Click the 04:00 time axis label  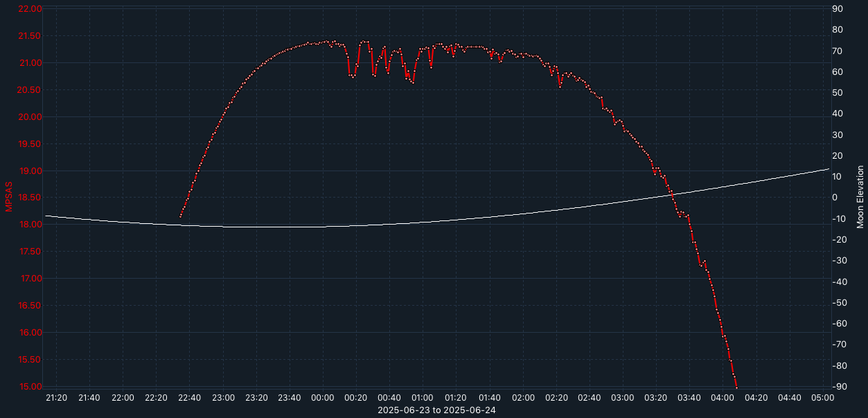(723, 398)
